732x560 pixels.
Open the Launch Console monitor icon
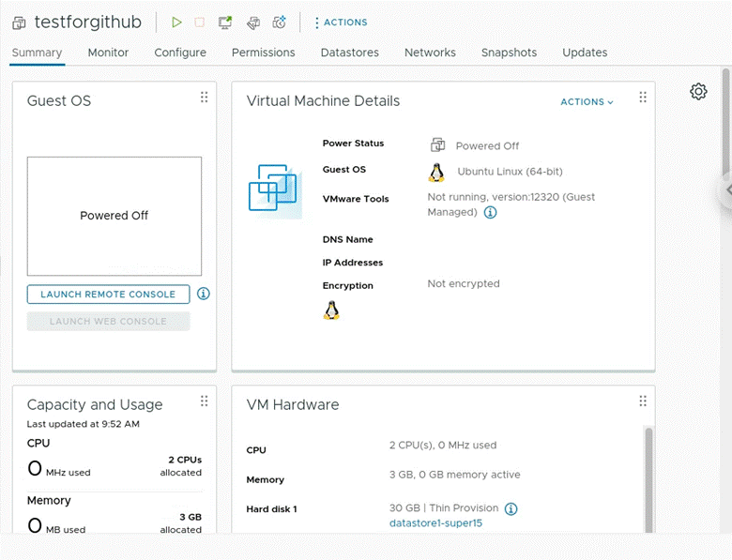225,23
